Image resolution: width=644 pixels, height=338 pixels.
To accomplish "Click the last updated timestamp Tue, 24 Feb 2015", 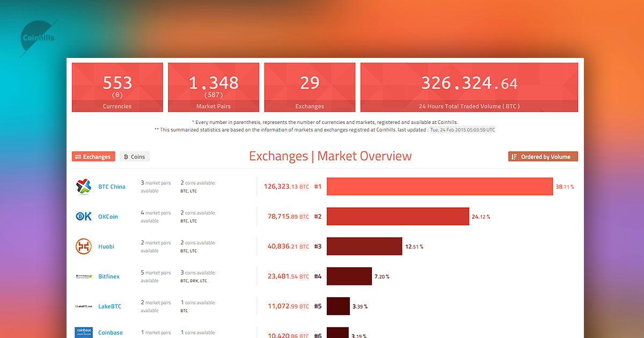I will point(463,130).
